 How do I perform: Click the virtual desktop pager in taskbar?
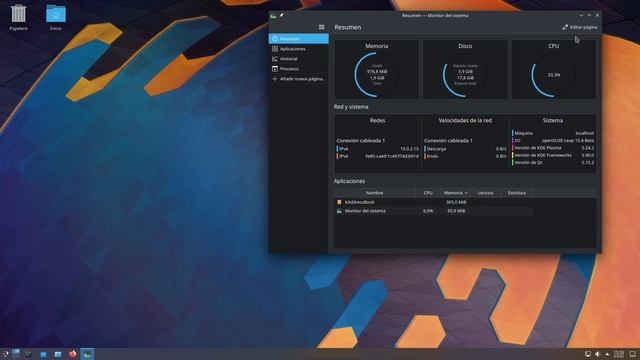(16, 354)
